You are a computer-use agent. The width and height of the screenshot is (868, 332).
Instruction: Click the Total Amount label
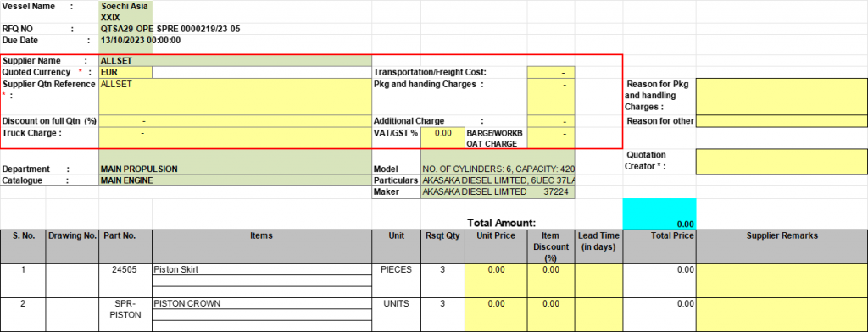tap(502, 223)
